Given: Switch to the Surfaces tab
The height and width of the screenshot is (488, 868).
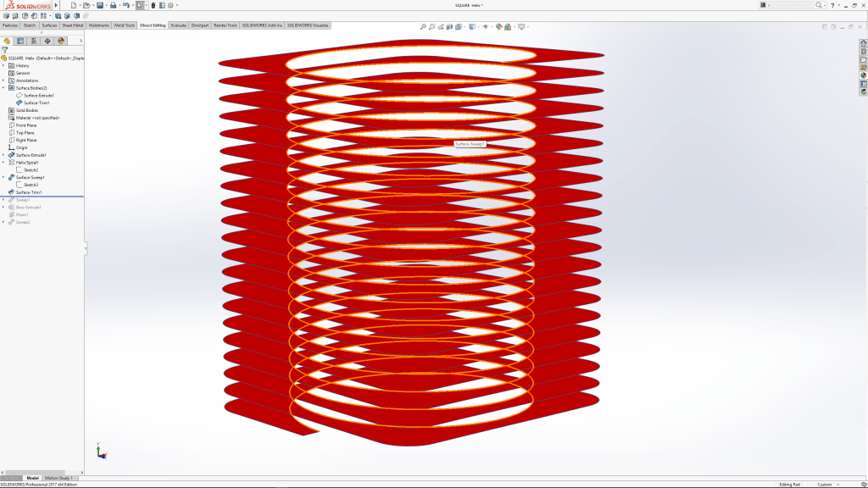Looking at the screenshot, I should 49,25.
